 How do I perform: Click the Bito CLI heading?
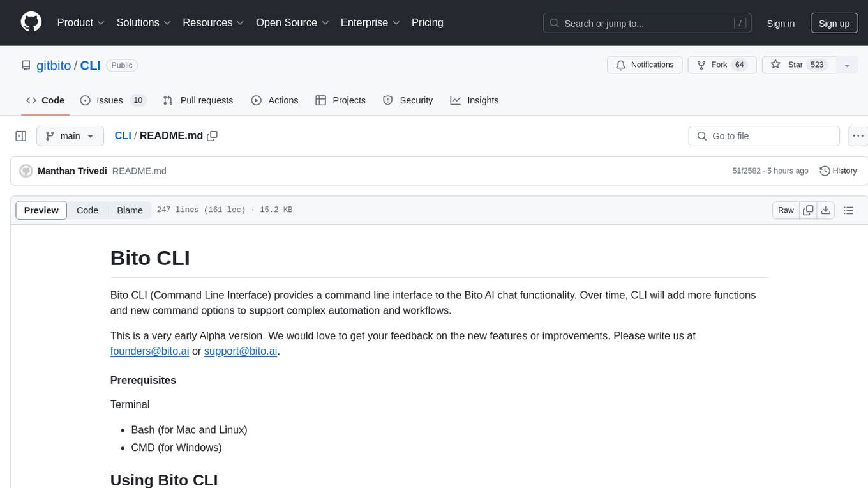[x=150, y=257]
